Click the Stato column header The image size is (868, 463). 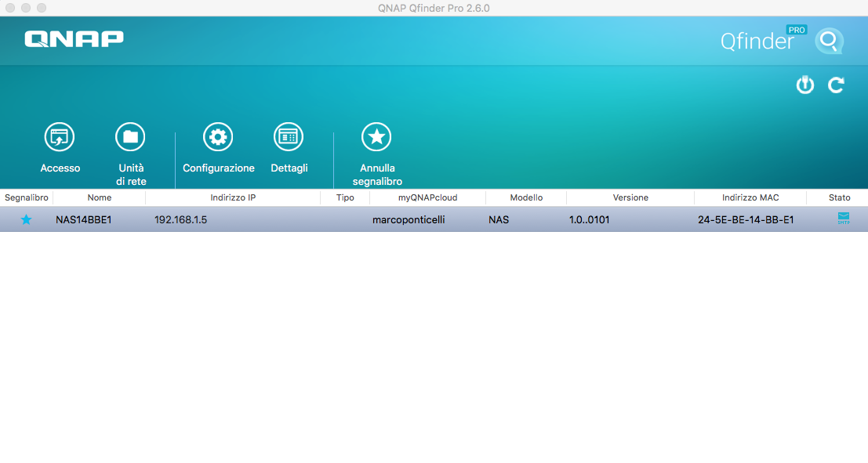[839, 198]
